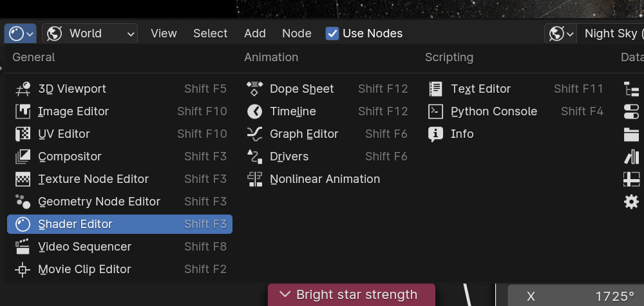
Task: Open the world datablock browse dropdown
Action: [x=560, y=33]
